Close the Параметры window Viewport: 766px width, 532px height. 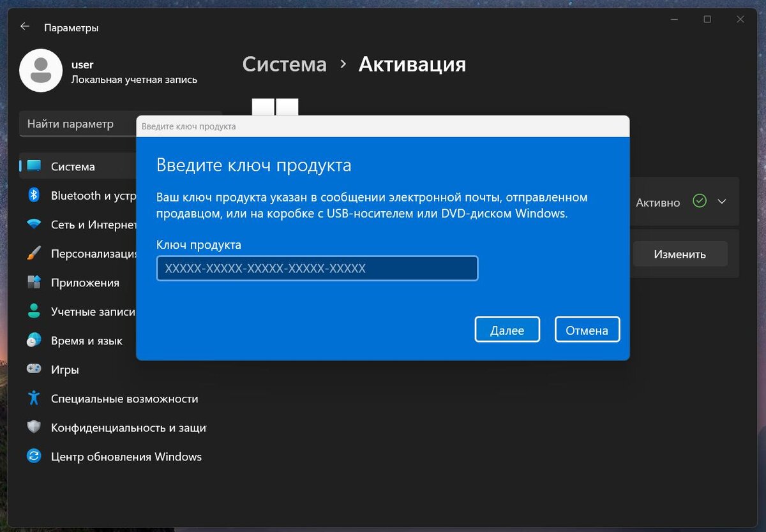(740, 20)
